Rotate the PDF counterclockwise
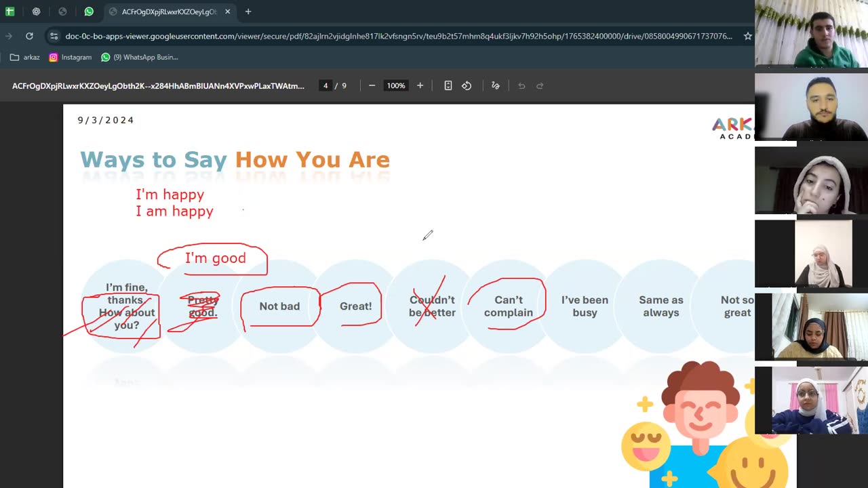Viewport: 868px width, 488px height. coord(467,85)
